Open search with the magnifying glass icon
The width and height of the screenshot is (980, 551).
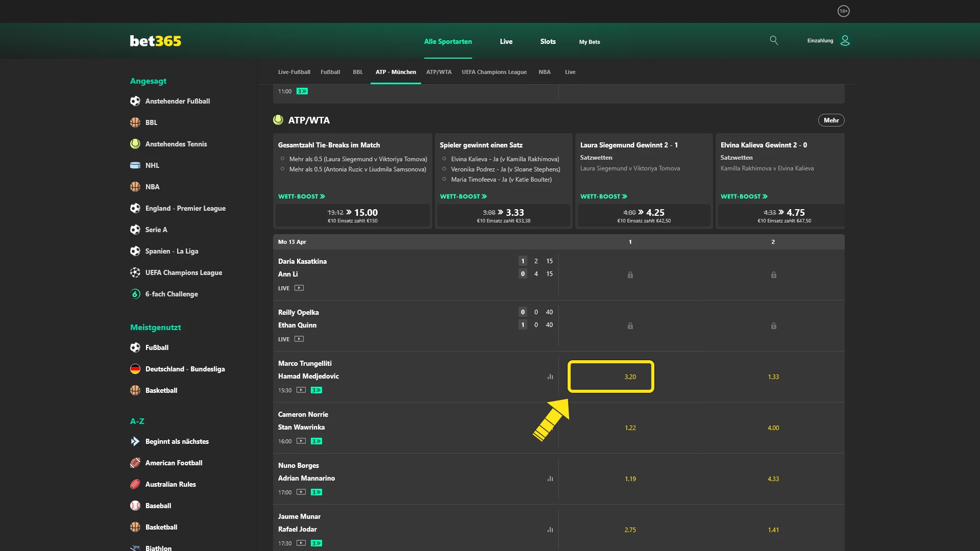click(x=774, y=41)
